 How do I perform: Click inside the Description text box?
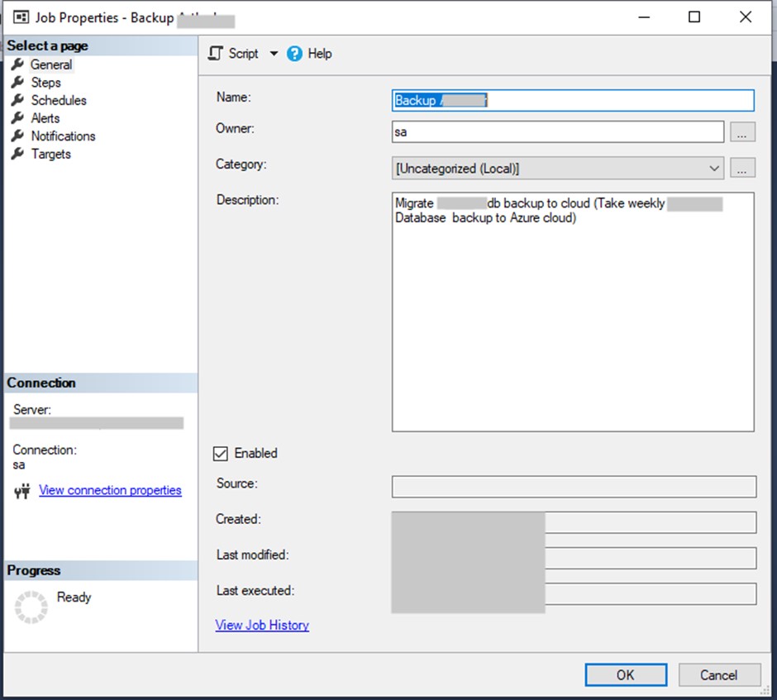pyautogui.click(x=572, y=331)
